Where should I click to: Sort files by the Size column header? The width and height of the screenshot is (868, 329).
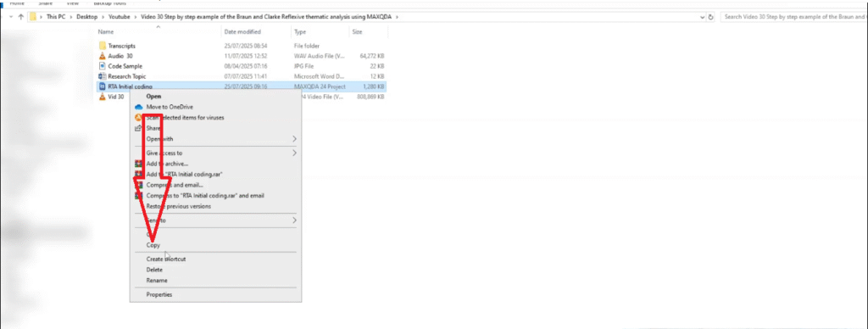click(357, 32)
